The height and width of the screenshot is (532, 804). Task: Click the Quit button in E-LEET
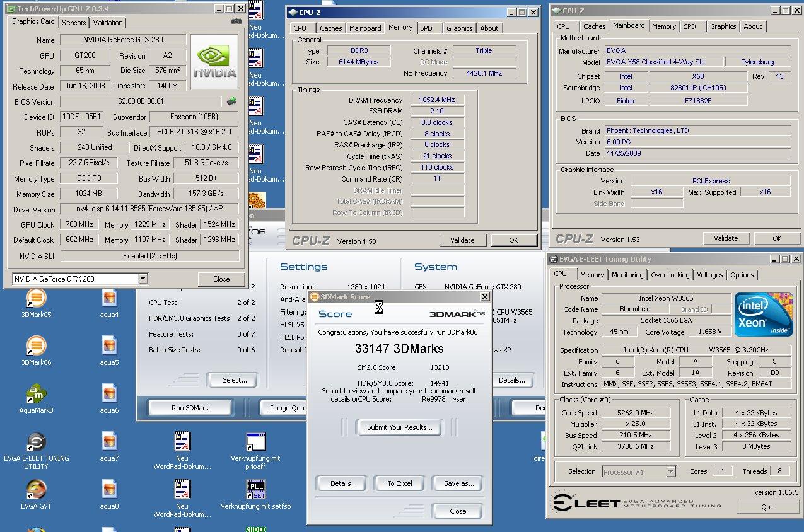pyautogui.click(x=767, y=507)
